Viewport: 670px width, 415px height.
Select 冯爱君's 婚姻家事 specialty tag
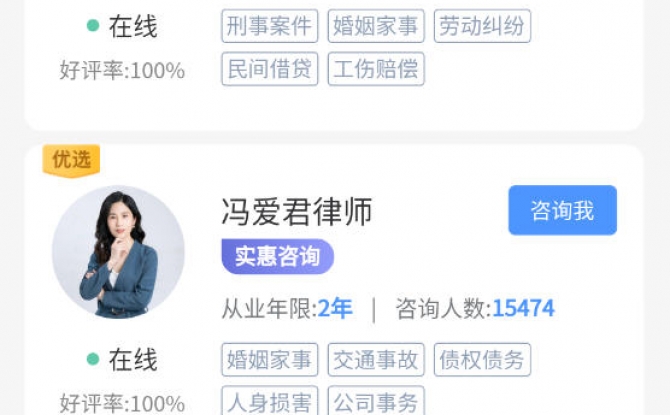(x=270, y=359)
